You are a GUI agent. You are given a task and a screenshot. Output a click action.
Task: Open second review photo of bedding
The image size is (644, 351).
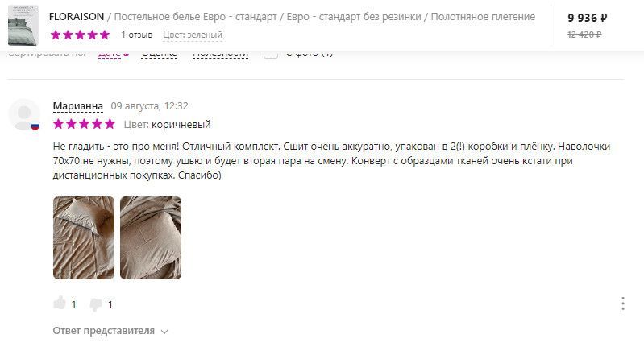[151, 237]
